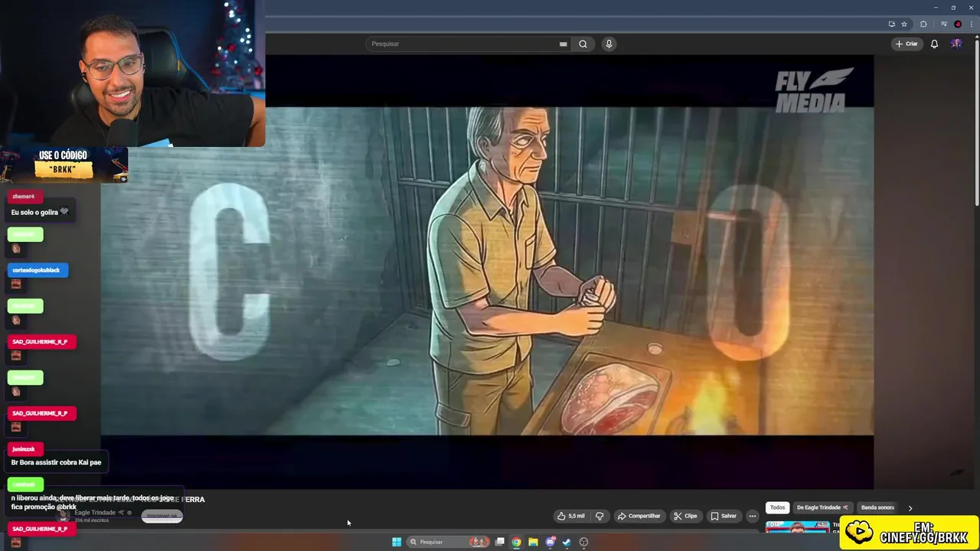
Task: Click the video player frame
Action: click(487, 271)
